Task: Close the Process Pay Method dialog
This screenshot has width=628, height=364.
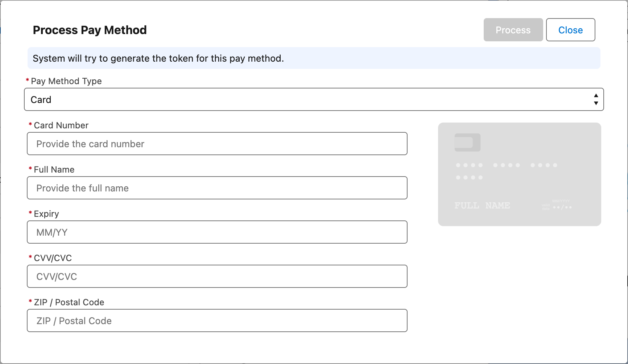Action: pyautogui.click(x=570, y=30)
